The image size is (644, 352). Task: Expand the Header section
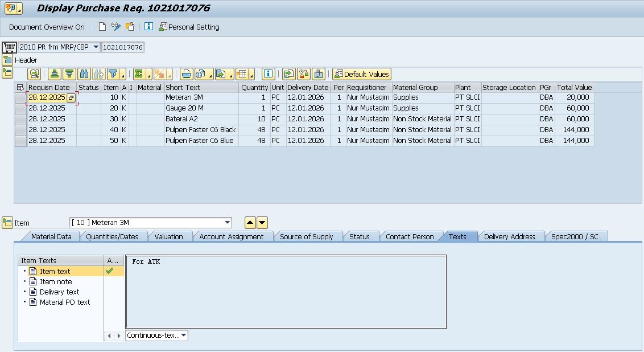pyautogui.click(x=7, y=60)
